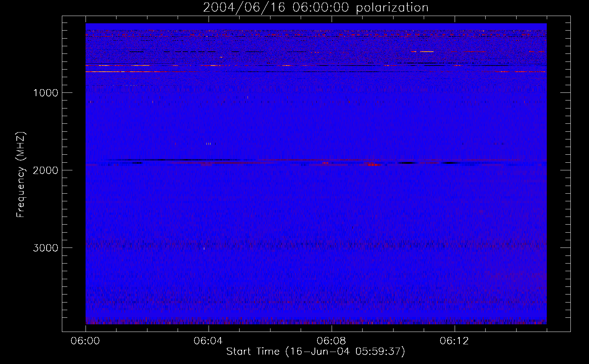Click the "3000" frequency tick label
This screenshot has height=364, width=589.
click(46, 248)
